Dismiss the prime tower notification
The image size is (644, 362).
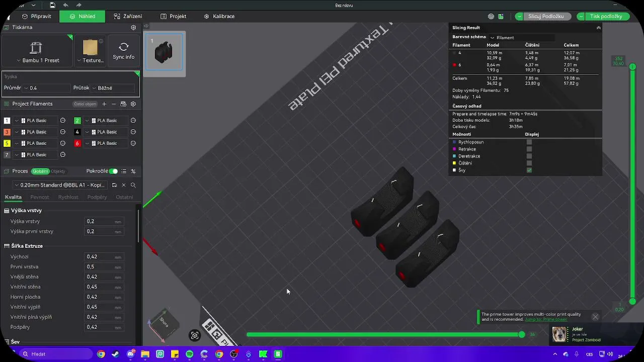[595, 317]
